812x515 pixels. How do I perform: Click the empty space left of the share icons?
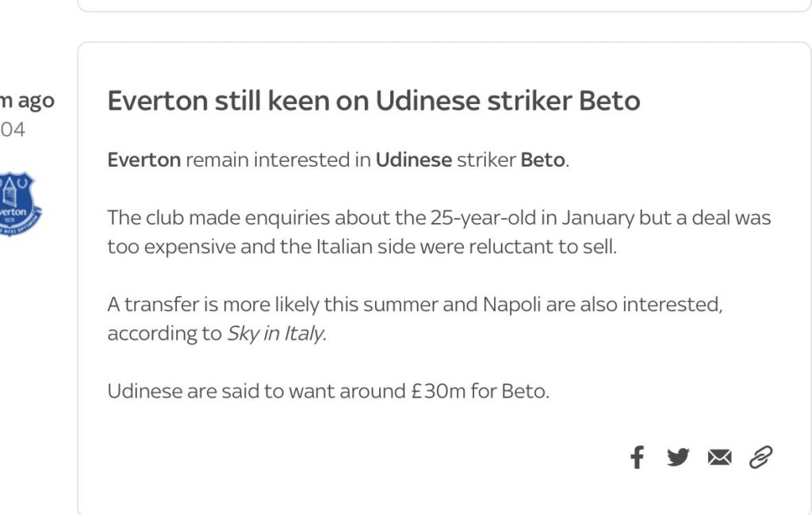[x=362, y=457]
